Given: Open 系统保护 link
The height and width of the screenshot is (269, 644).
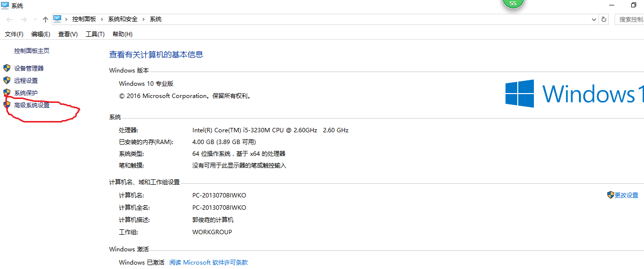Looking at the screenshot, I should 26,93.
